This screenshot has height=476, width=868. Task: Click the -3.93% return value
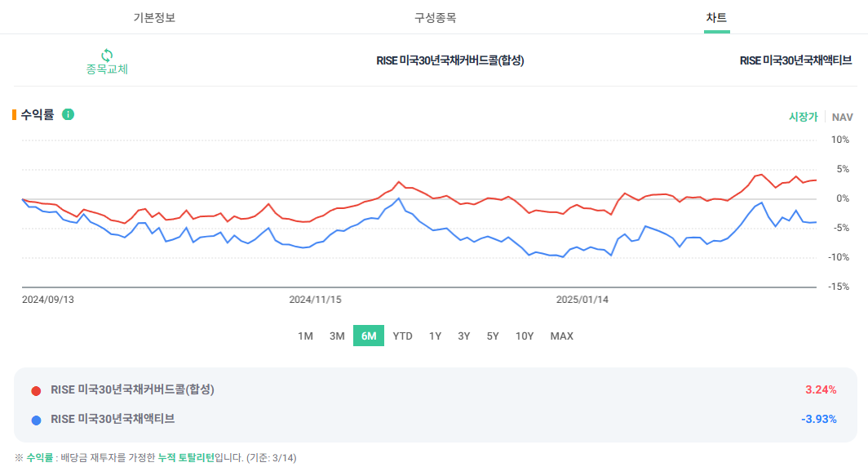[x=819, y=419]
